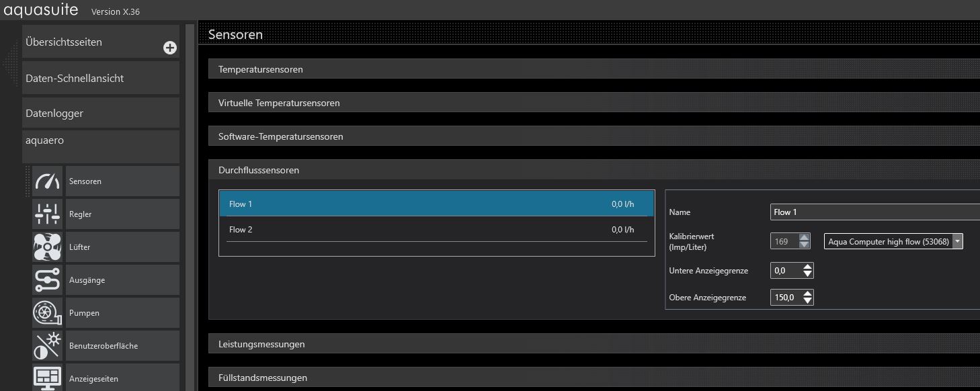Select the Lüfter fan icon
This screenshot has width=980, height=391.
[x=47, y=247]
